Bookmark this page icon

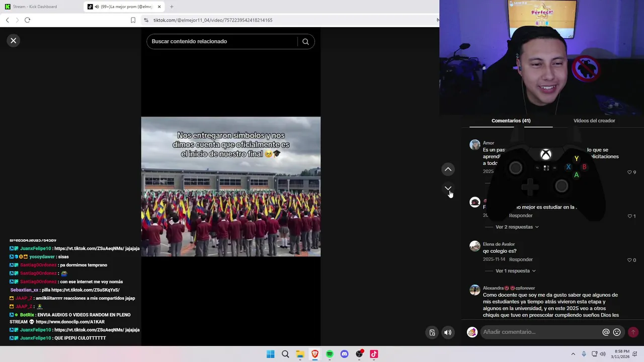point(133,20)
